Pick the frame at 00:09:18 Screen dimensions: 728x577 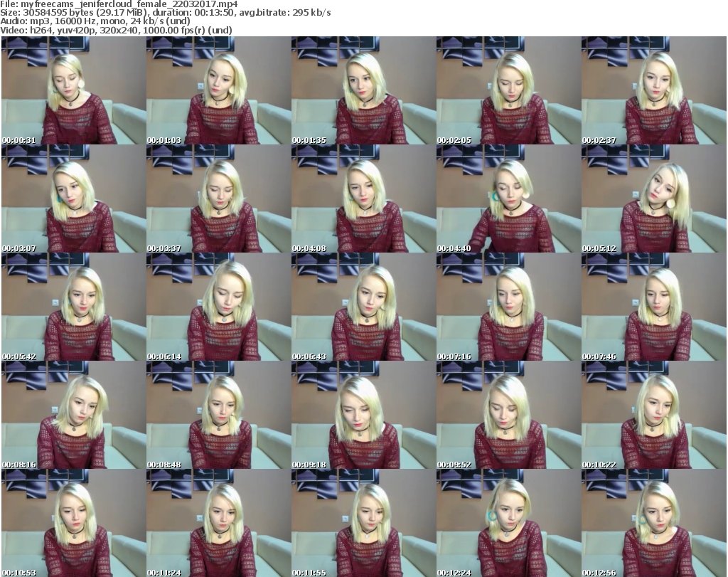coord(363,415)
